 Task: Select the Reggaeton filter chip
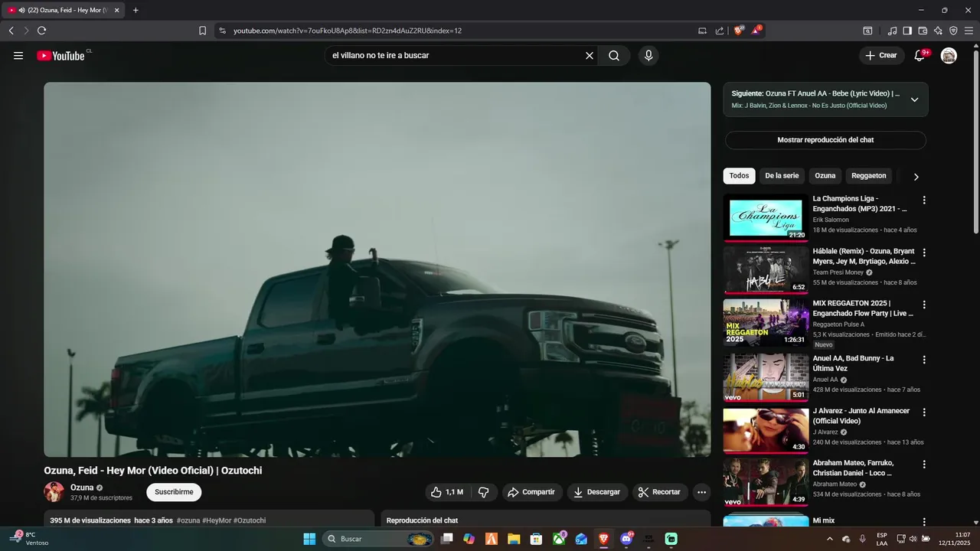869,176
